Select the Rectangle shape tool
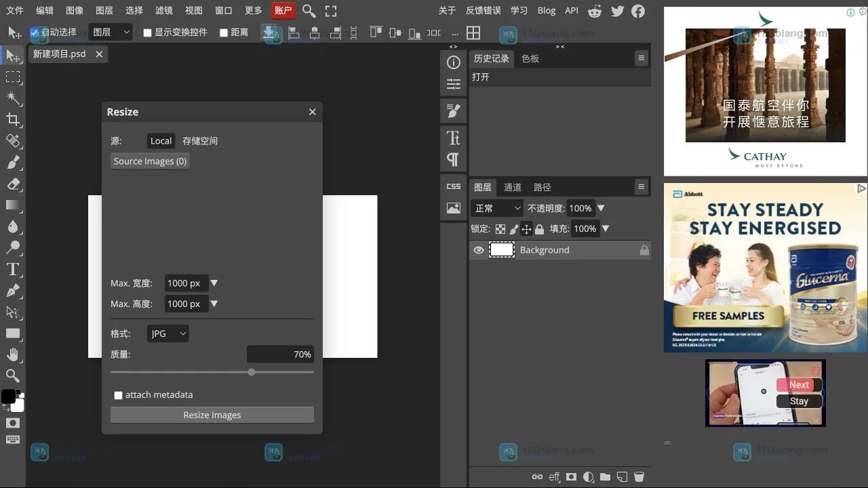868x488 pixels. coord(13,333)
